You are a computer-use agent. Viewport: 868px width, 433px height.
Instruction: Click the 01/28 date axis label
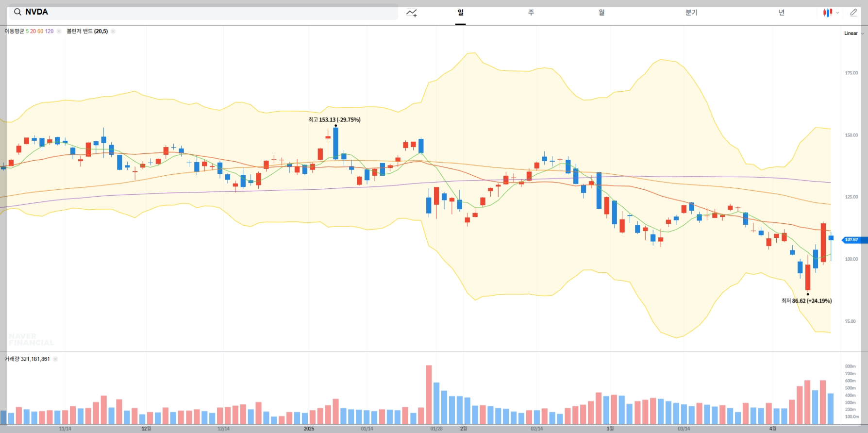coord(436,429)
